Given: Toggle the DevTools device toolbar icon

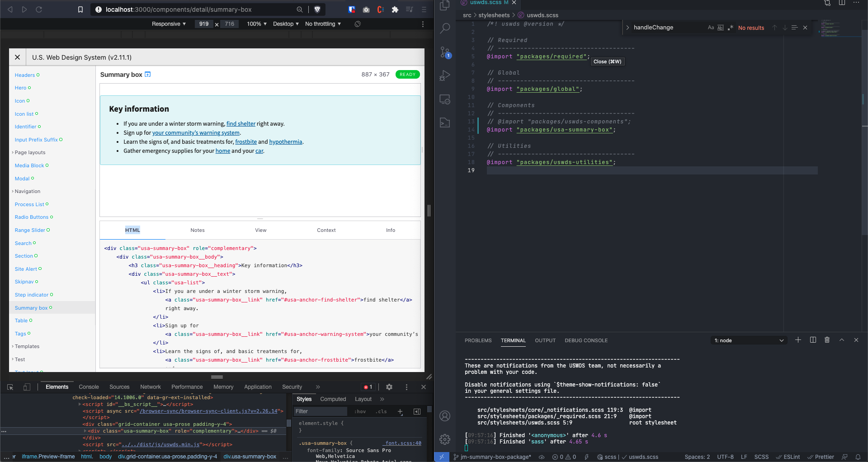Looking at the screenshot, I should (27, 387).
